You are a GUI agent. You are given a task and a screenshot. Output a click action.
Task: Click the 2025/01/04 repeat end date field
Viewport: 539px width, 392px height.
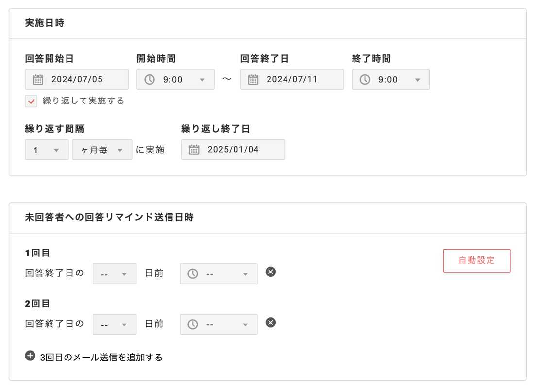pyautogui.click(x=233, y=150)
